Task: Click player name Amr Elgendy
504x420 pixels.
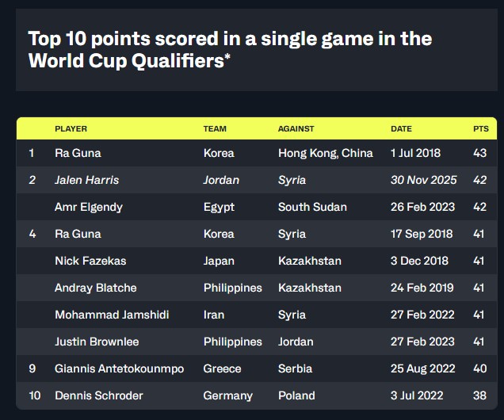Action: (x=88, y=207)
